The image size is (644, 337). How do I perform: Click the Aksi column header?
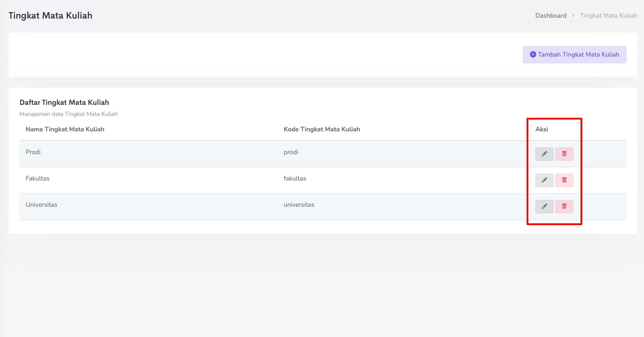coord(541,129)
